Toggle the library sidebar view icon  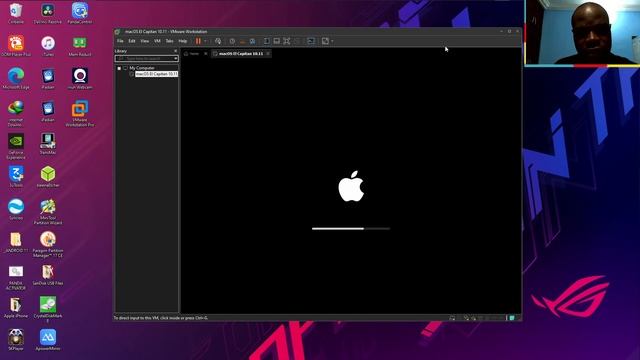point(267,41)
